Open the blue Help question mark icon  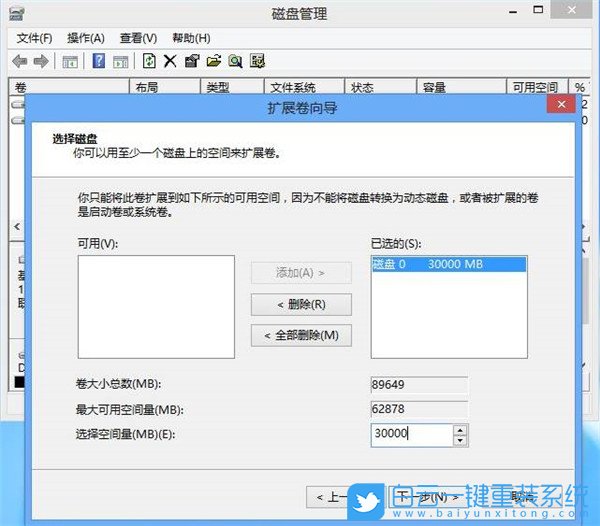coord(99,61)
